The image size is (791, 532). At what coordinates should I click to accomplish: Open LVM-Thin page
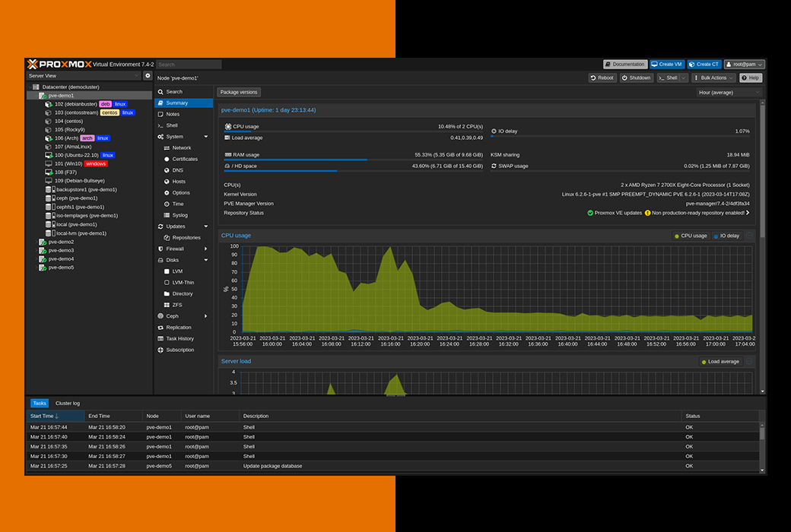(x=183, y=283)
